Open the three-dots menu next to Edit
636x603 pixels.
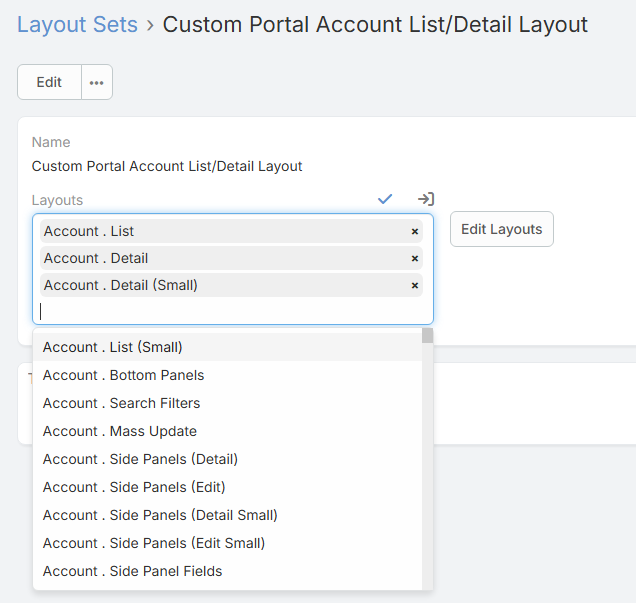(x=97, y=83)
